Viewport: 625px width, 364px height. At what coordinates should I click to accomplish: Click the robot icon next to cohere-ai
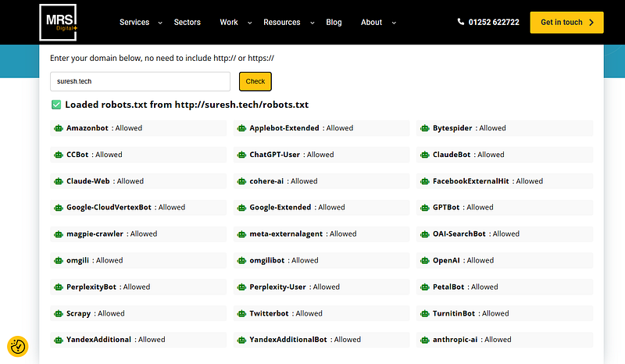[x=241, y=181]
